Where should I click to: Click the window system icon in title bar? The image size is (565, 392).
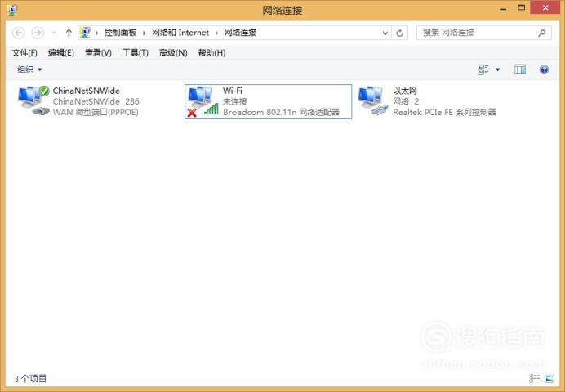12,10
